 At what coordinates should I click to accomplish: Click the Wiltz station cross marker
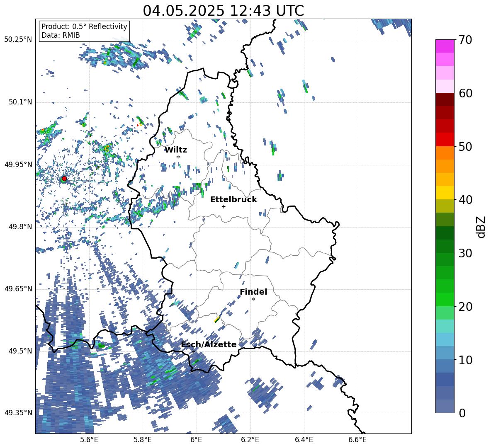178,157
